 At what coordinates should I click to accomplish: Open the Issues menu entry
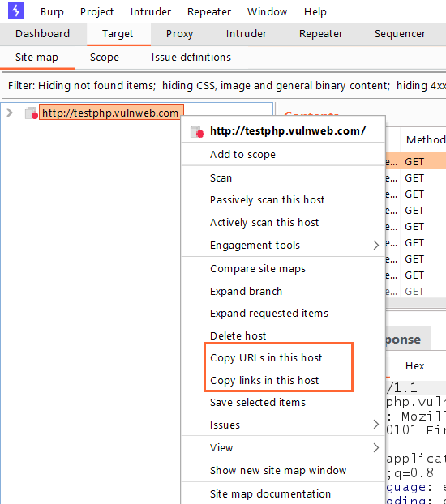[283, 425]
